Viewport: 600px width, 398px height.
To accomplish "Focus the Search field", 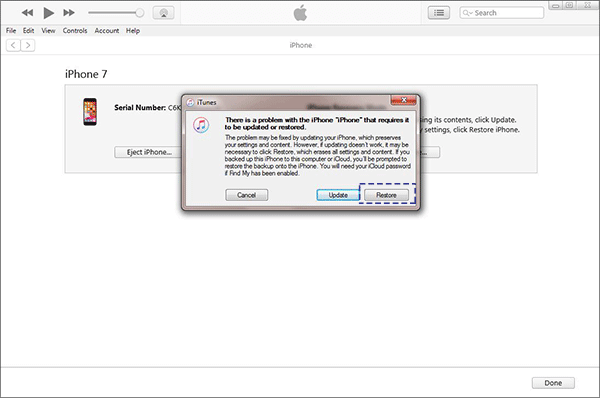I will [x=501, y=13].
